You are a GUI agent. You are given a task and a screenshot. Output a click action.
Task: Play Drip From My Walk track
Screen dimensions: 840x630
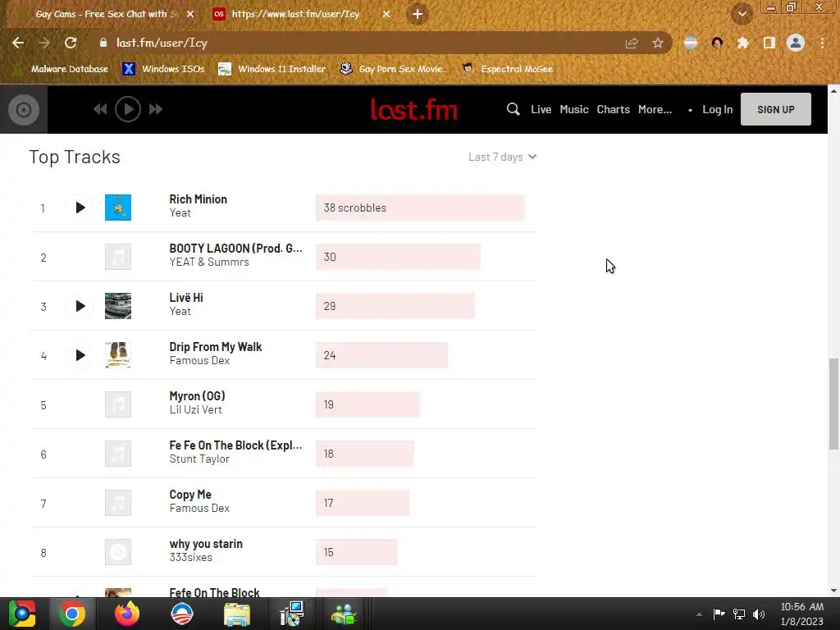click(80, 355)
